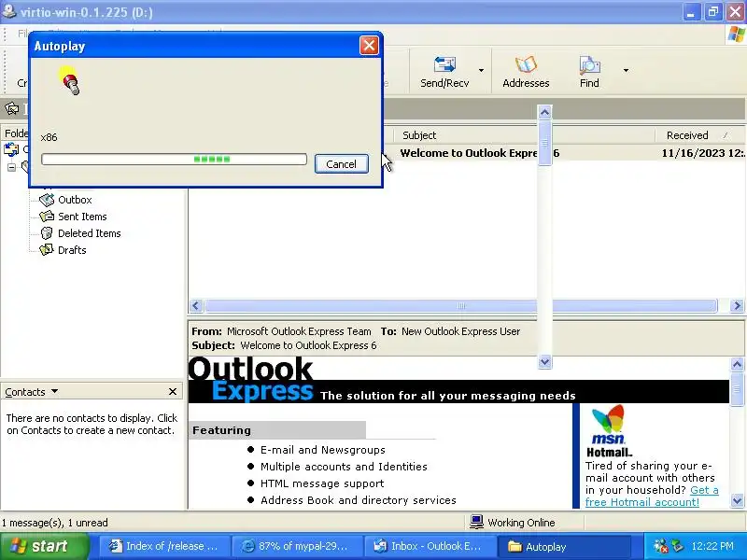Switch to 87% of mypal download taskbar item
Viewport: 747px width, 560px height.
coord(296,546)
